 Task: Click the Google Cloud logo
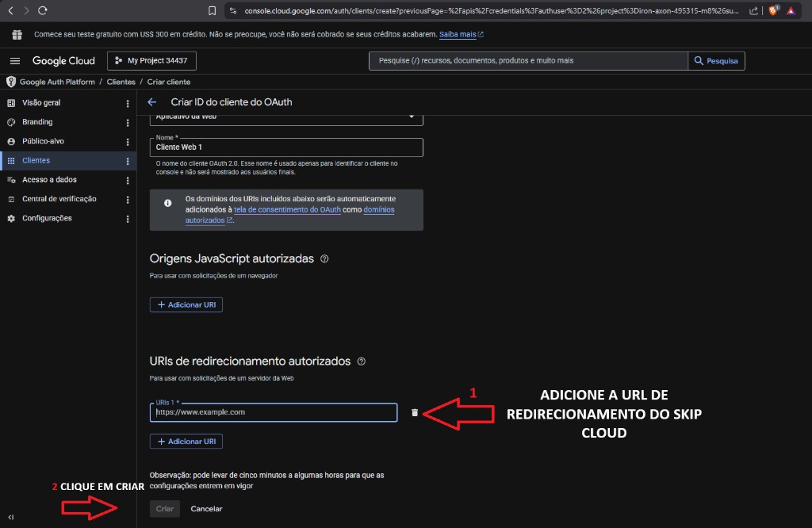pos(63,61)
